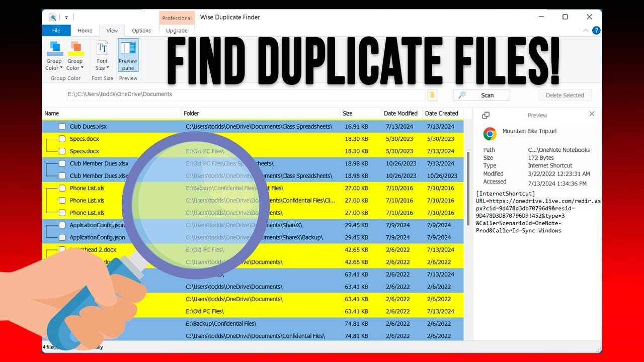
Task: Switch to the Home tab
Action: pos(85,31)
